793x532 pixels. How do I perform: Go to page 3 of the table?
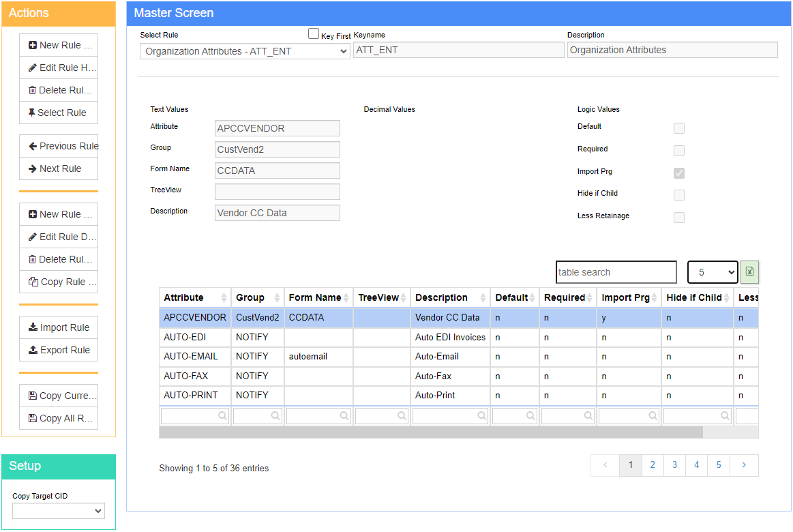coord(674,464)
